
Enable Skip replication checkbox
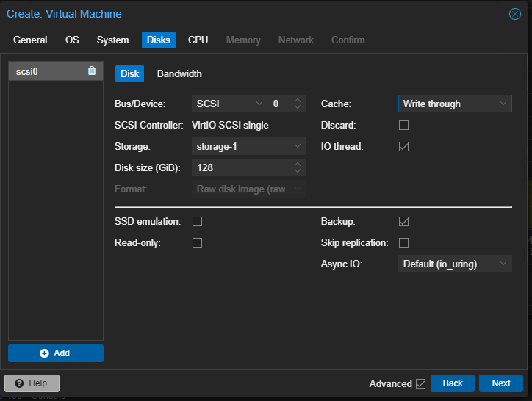403,243
